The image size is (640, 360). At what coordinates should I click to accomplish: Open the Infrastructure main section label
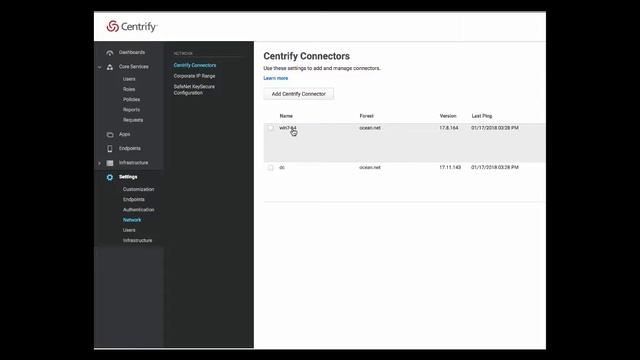[133, 162]
